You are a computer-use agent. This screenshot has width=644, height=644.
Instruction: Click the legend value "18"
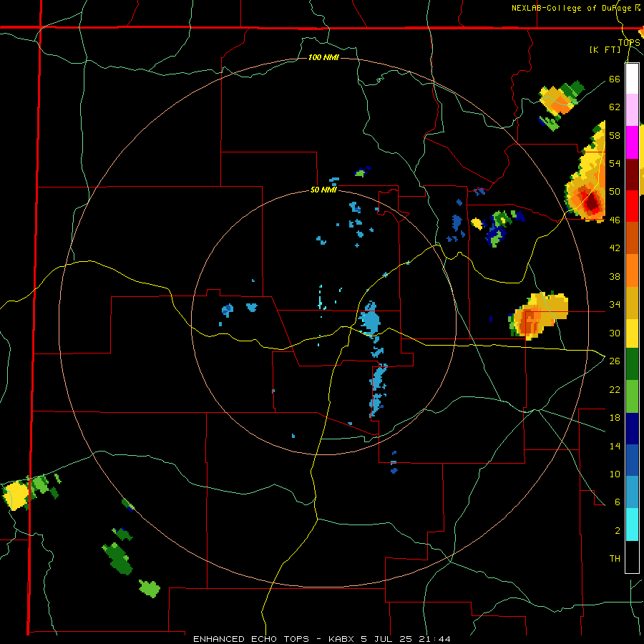[x=615, y=418]
